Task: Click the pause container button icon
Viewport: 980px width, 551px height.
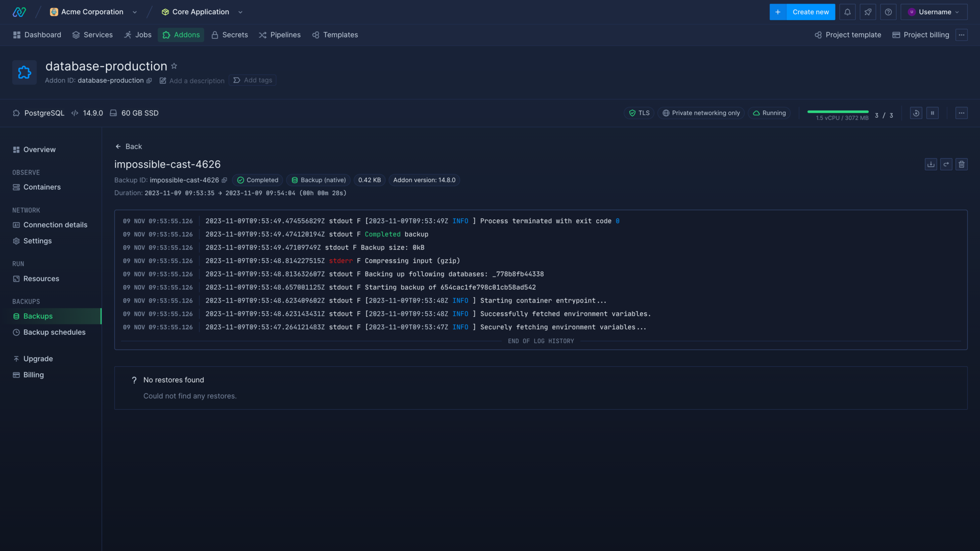Action: (x=932, y=113)
